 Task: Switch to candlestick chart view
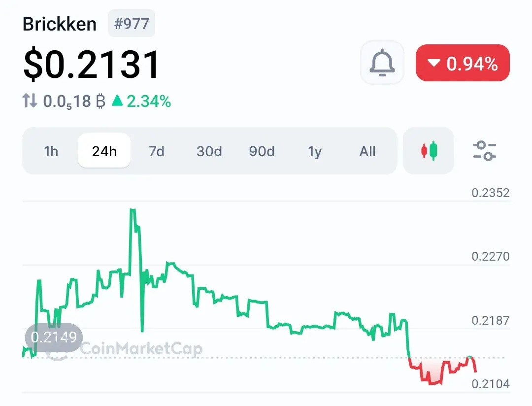coord(429,151)
